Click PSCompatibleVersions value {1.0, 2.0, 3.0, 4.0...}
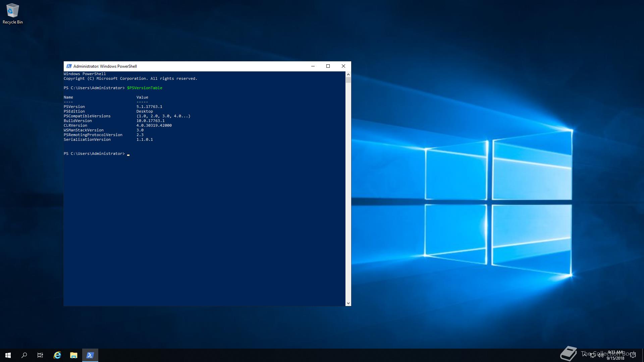Image resolution: width=644 pixels, height=362 pixels. (163, 116)
